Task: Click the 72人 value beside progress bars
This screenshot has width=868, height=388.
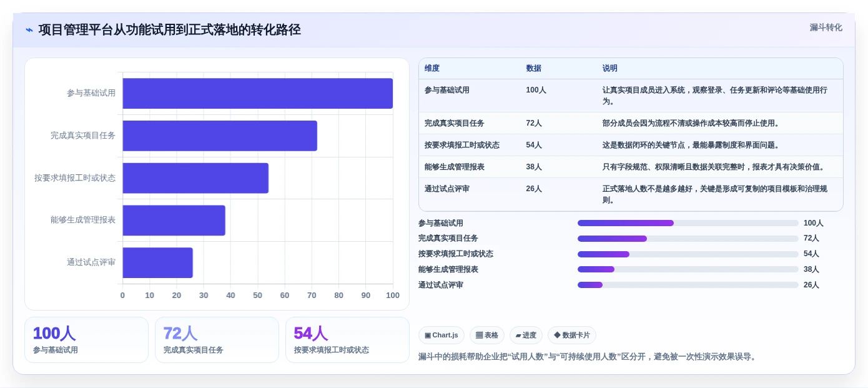Action: click(812, 239)
